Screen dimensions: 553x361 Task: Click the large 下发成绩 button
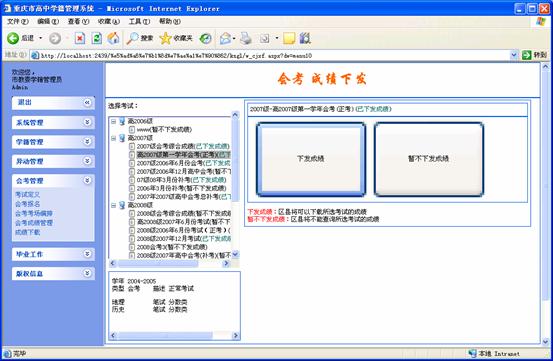point(311,159)
